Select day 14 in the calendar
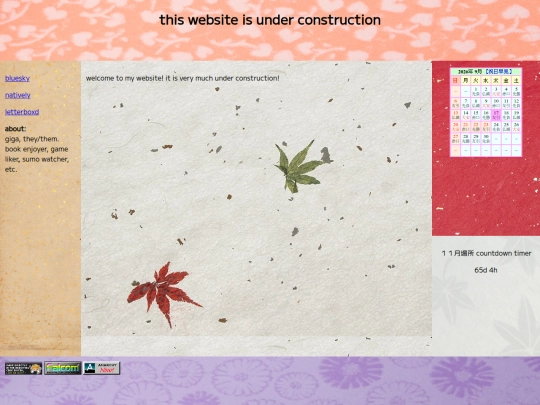This screenshot has width=540, height=405. 466,115
